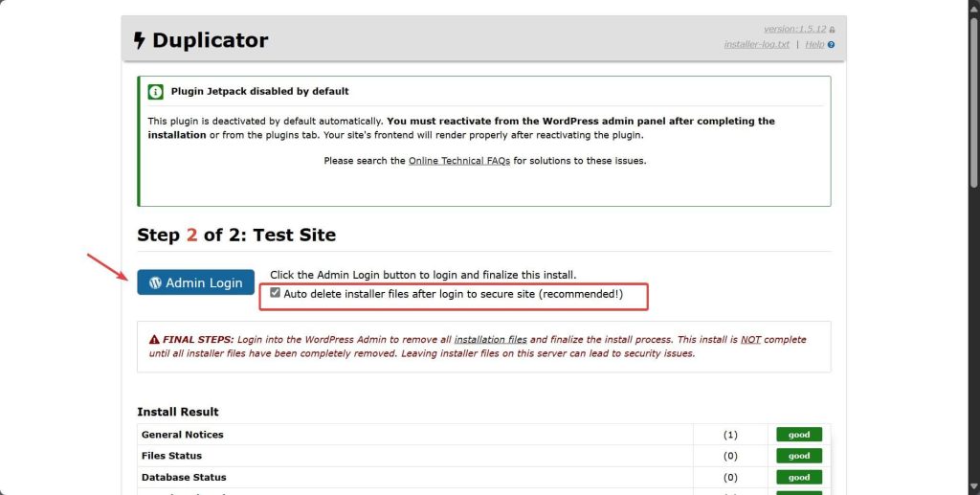Click the blue Help question mark icon
Viewport: 980px width, 495px height.
pos(831,44)
